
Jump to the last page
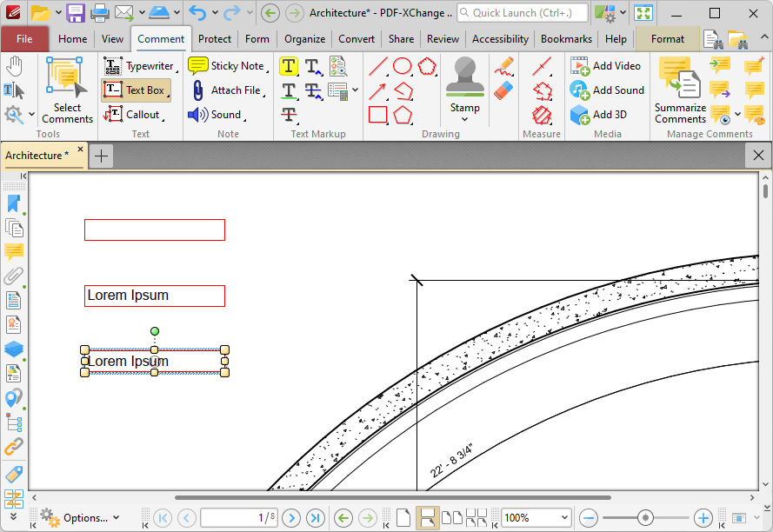pos(316,518)
